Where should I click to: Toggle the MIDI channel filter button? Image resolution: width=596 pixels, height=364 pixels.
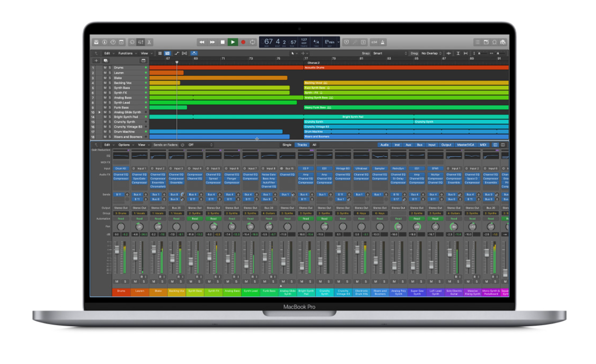(483, 145)
